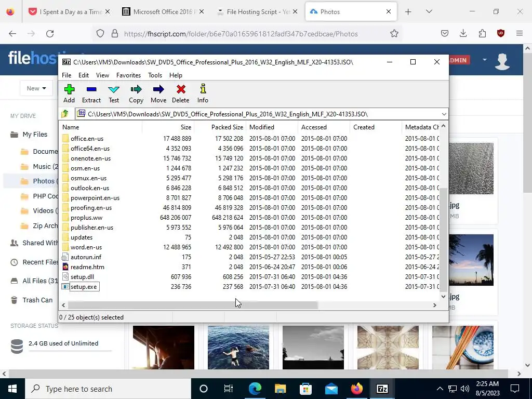The width and height of the screenshot is (532, 399).
Task: Open Firefox downloads panel
Action: (463, 33)
